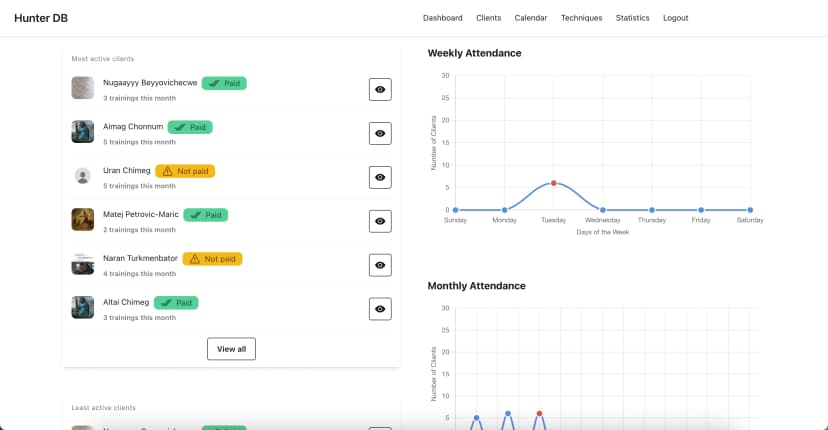Screen dimensions: 828x430
Task: Click Nugaayyy Beyyovichecwe's avatar thumbnail
Action: (83, 88)
